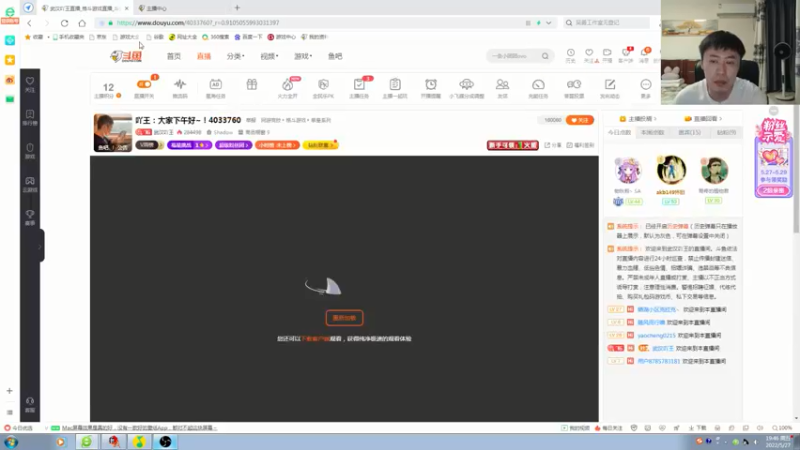Click the Windows Start button
Image resolution: width=800 pixels, height=450 pixels.
point(11,442)
